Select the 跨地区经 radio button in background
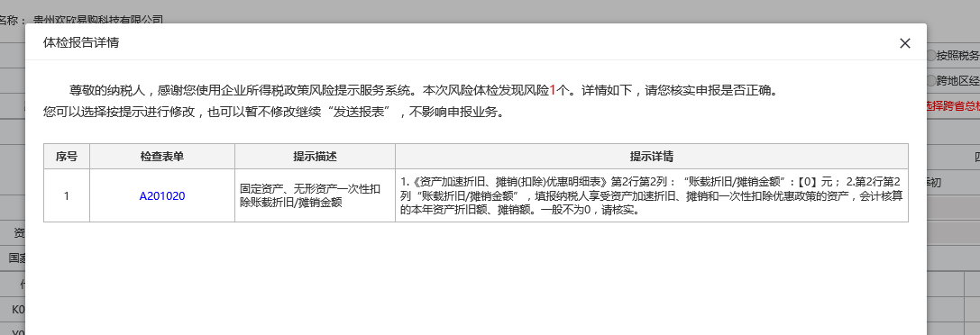The image size is (980, 335). point(931,80)
